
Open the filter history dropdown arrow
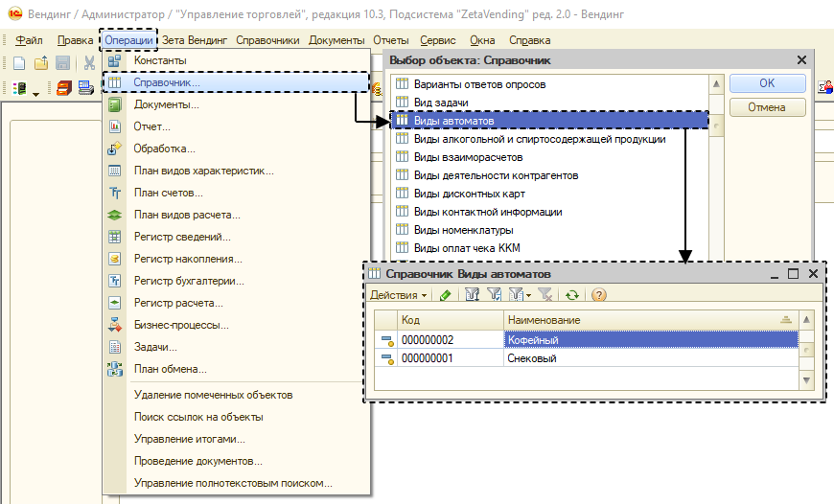point(529,295)
